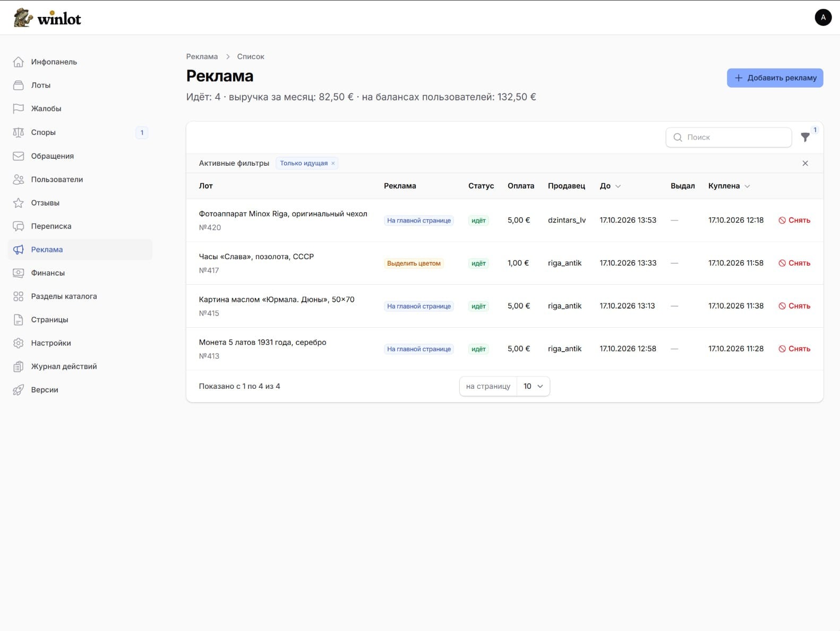The height and width of the screenshot is (631, 840).
Task: Click the Версии rocket icon
Action: [x=18, y=389]
